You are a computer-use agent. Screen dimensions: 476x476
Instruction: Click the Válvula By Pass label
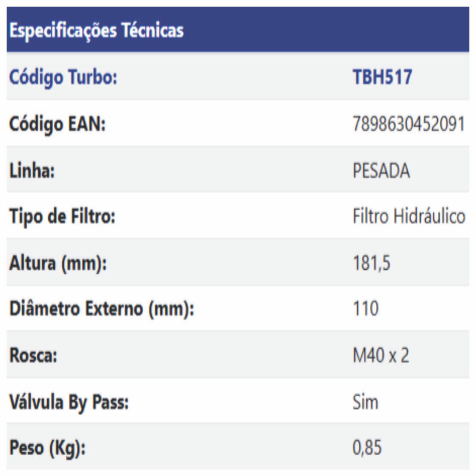click(x=69, y=402)
